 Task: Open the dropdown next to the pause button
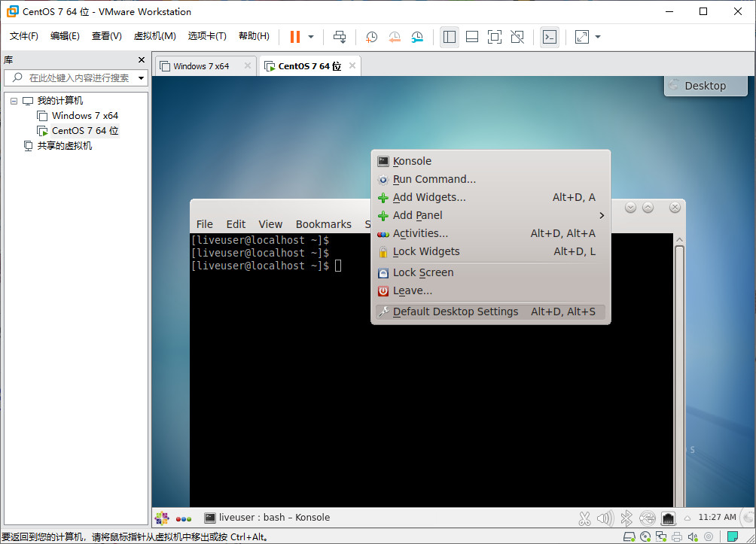tap(311, 37)
